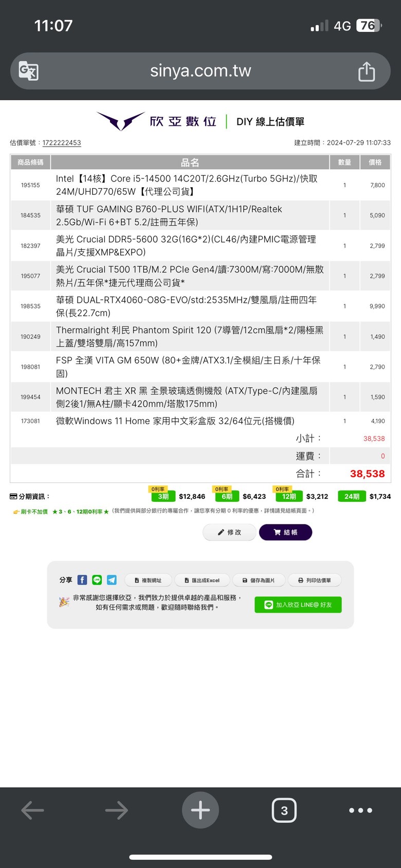Image resolution: width=401 pixels, height=868 pixels.
Task: Click the Thermalright Phantom Spirit 120 item
Action: click(x=190, y=337)
